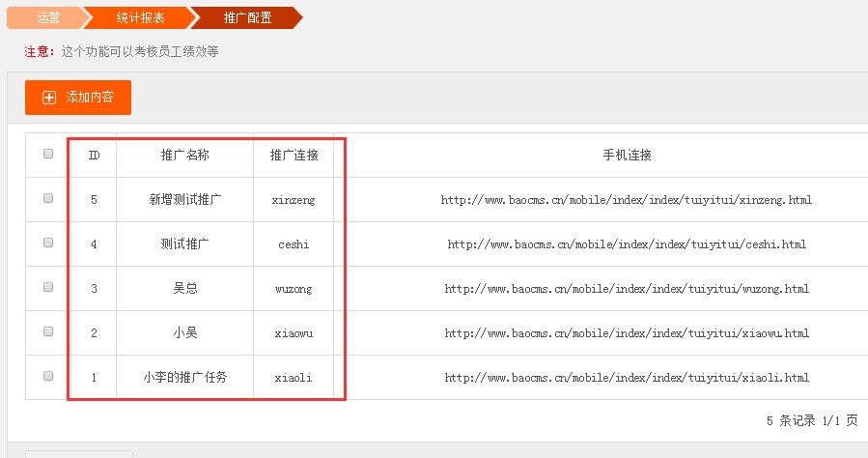Click the 新增测试推广 name cell
This screenshot has height=458, width=868.
coord(184,199)
